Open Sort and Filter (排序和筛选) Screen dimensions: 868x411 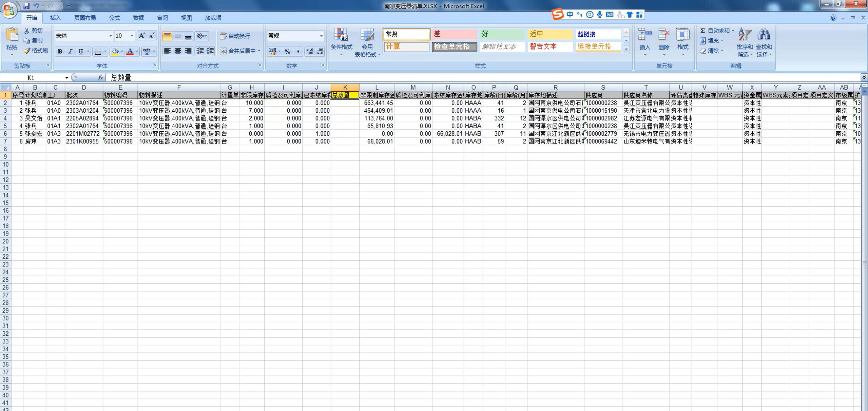[x=745, y=35]
